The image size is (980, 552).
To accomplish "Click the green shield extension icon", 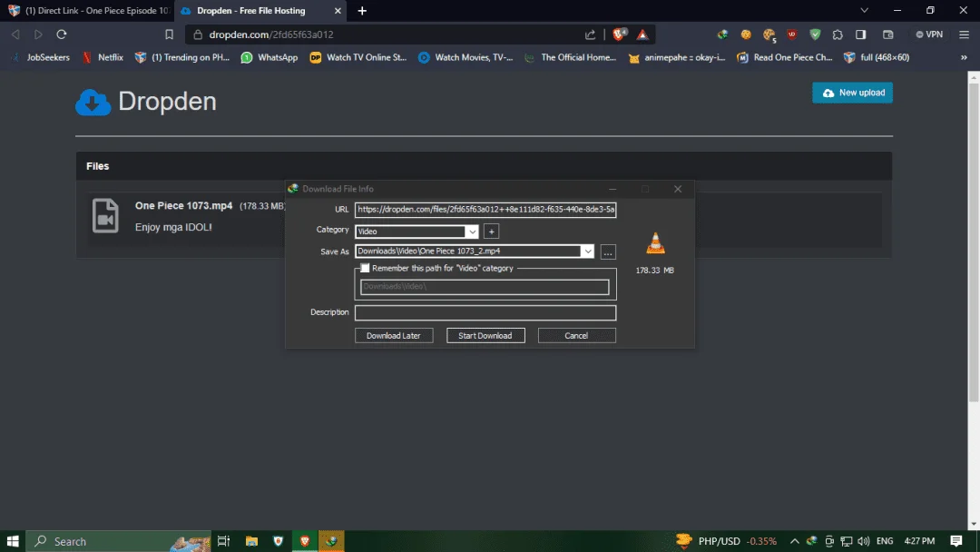I will click(x=815, y=34).
